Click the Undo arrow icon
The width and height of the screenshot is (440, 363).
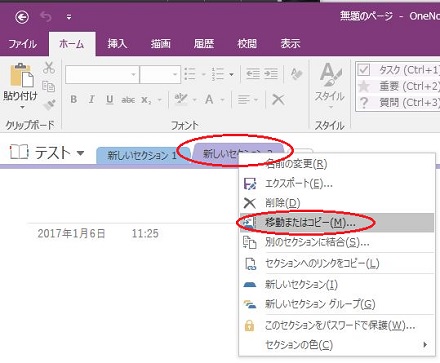tap(46, 16)
